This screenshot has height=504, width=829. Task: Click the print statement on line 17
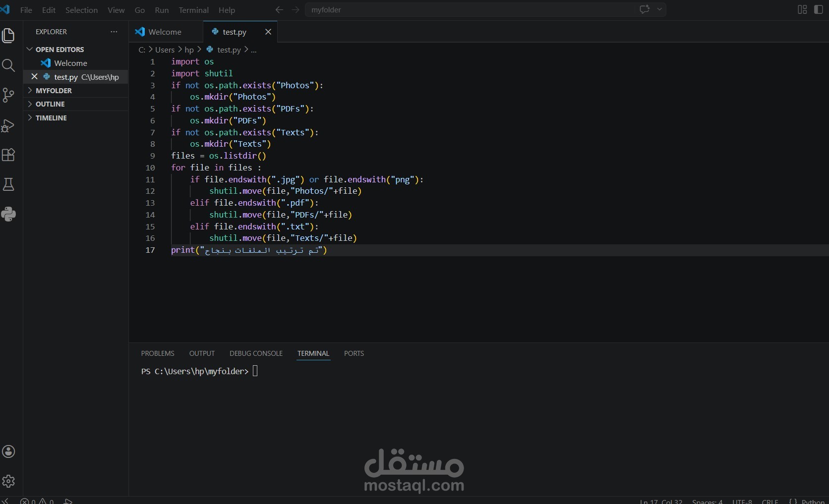coord(249,250)
